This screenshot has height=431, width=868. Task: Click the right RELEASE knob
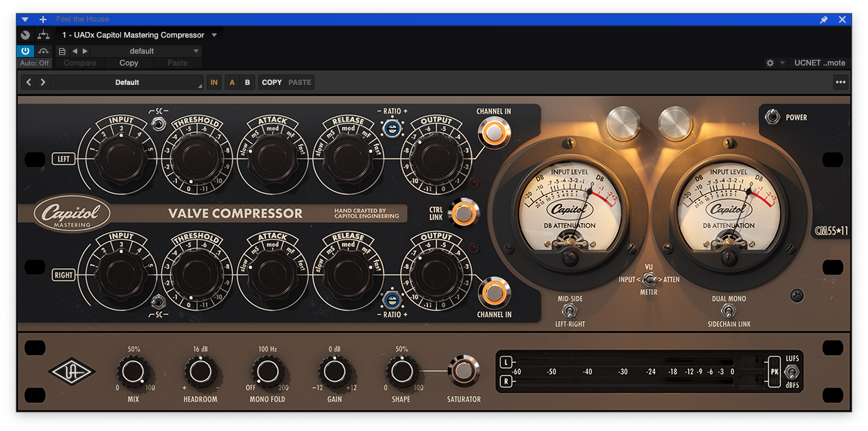tap(348, 275)
